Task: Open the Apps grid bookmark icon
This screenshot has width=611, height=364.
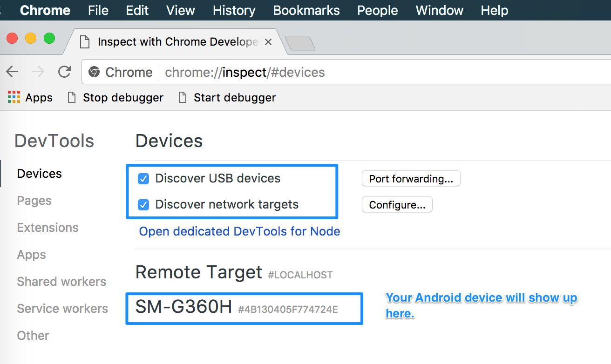Action: pos(14,97)
